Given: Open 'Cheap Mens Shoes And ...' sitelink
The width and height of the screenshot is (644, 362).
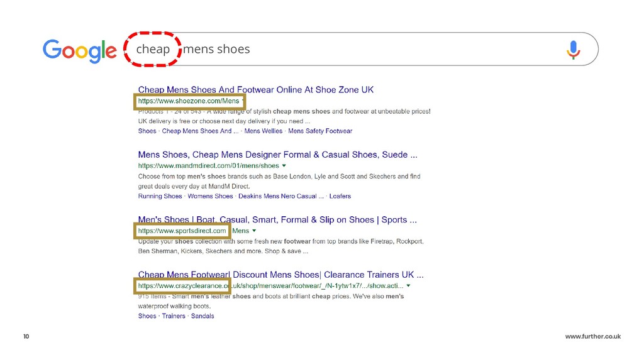Looking at the screenshot, I should point(200,131).
